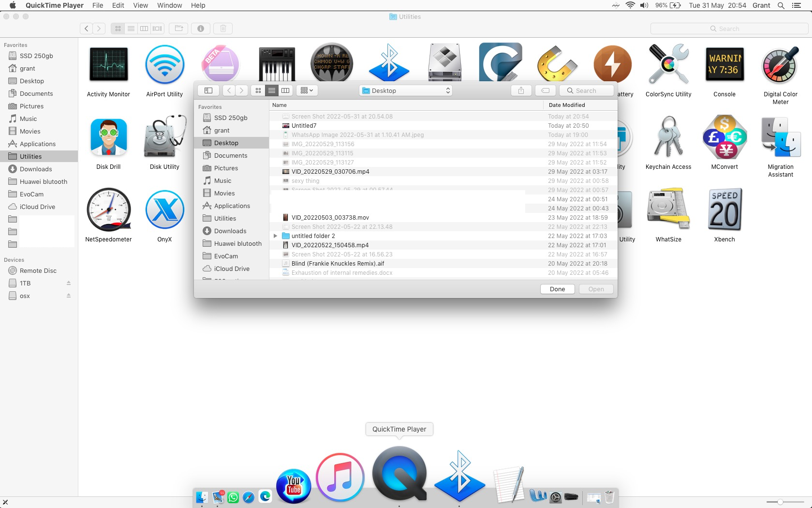Open TextEdit from the Dock
The image size is (812, 508).
point(509,484)
